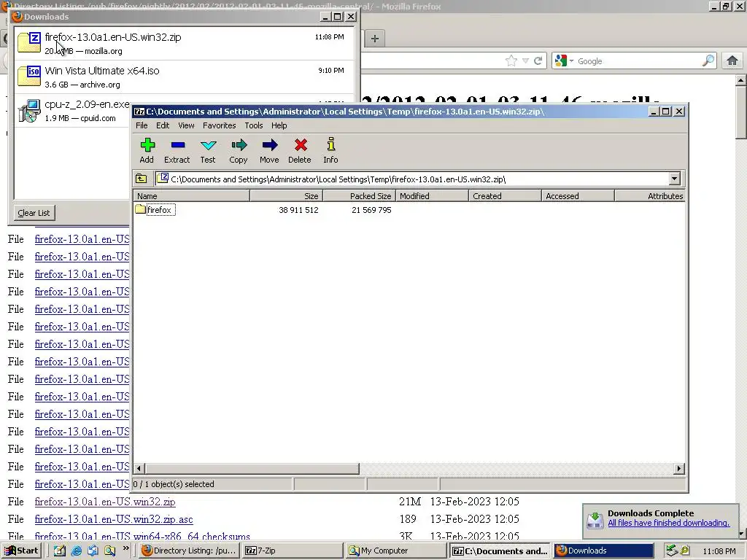Click the archive path address field
This screenshot has width=747, height=560.
point(412,179)
